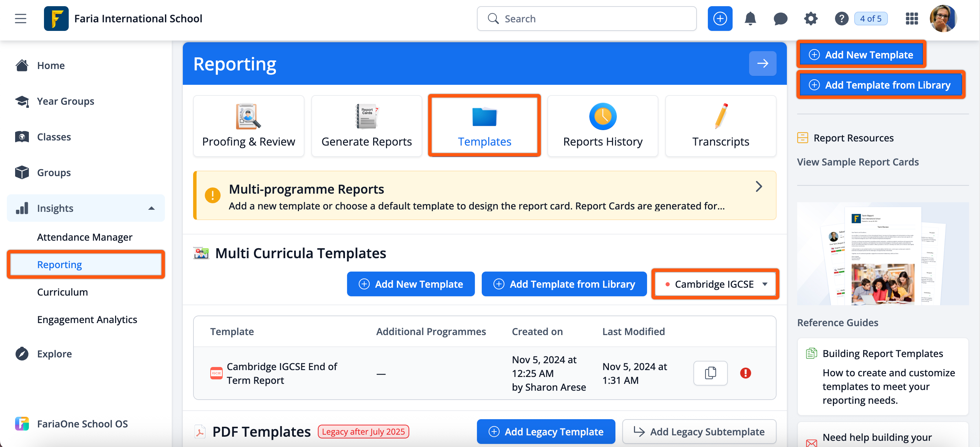Open View Sample Report Cards link
Viewport: 980px width, 447px height.
pyautogui.click(x=858, y=162)
